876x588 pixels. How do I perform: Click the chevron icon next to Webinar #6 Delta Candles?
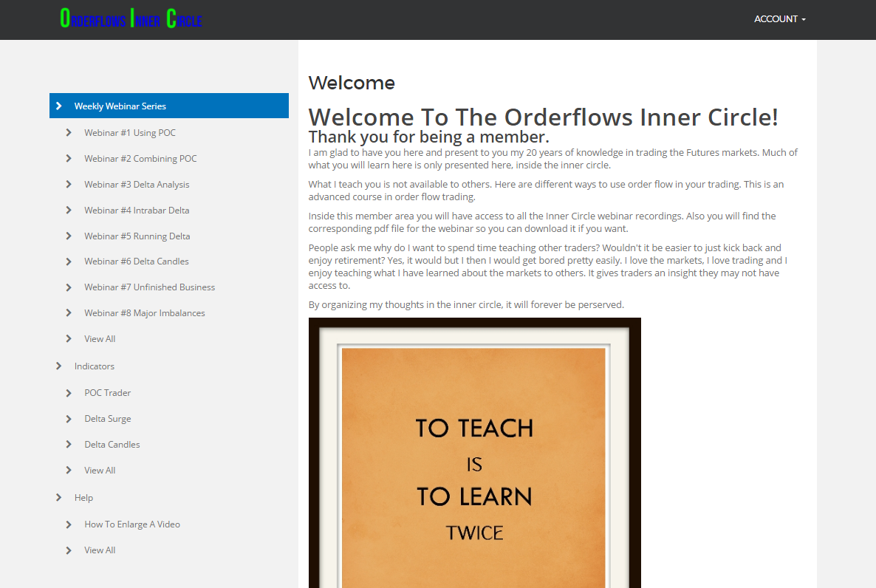click(x=69, y=261)
